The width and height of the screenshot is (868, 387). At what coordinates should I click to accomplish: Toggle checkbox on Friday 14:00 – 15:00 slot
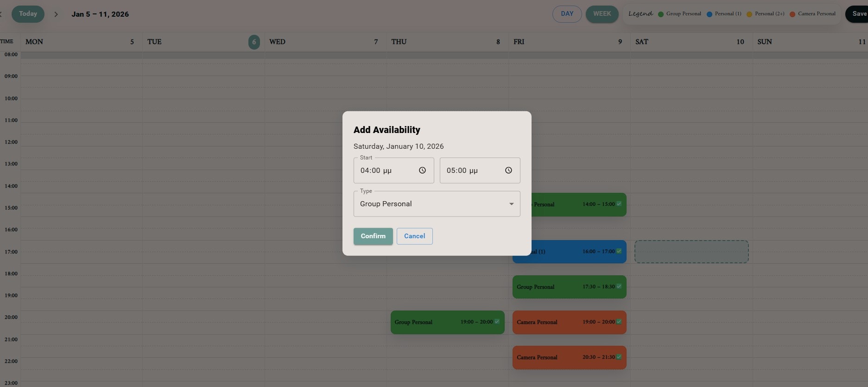click(x=619, y=204)
